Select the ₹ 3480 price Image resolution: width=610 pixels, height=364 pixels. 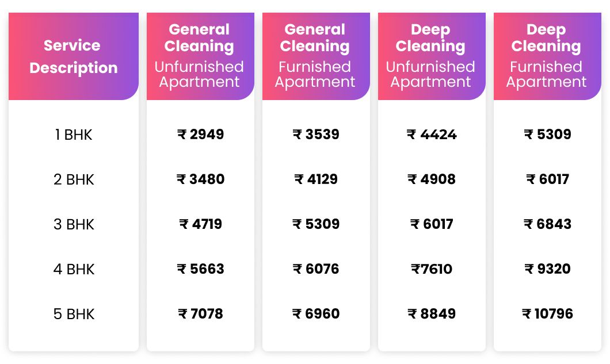coord(200,179)
